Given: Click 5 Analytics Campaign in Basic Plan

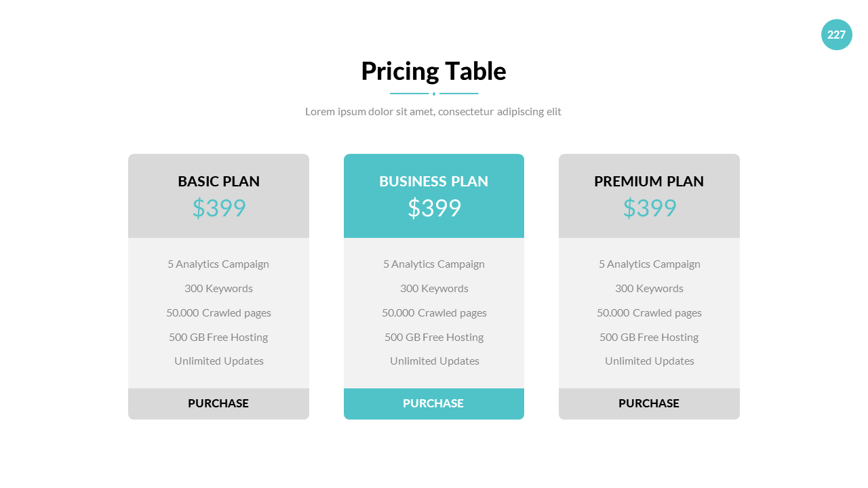Looking at the screenshot, I should click(x=218, y=264).
